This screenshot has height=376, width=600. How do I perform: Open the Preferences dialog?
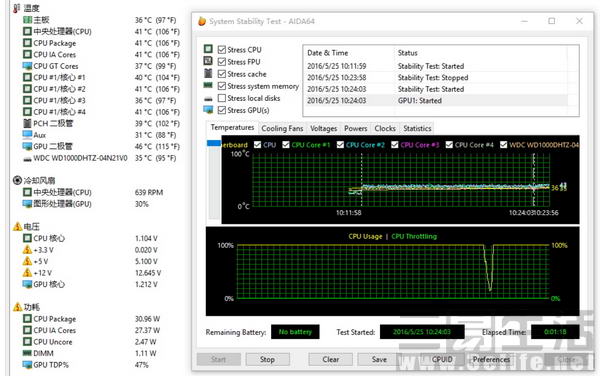click(x=491, y=360)
